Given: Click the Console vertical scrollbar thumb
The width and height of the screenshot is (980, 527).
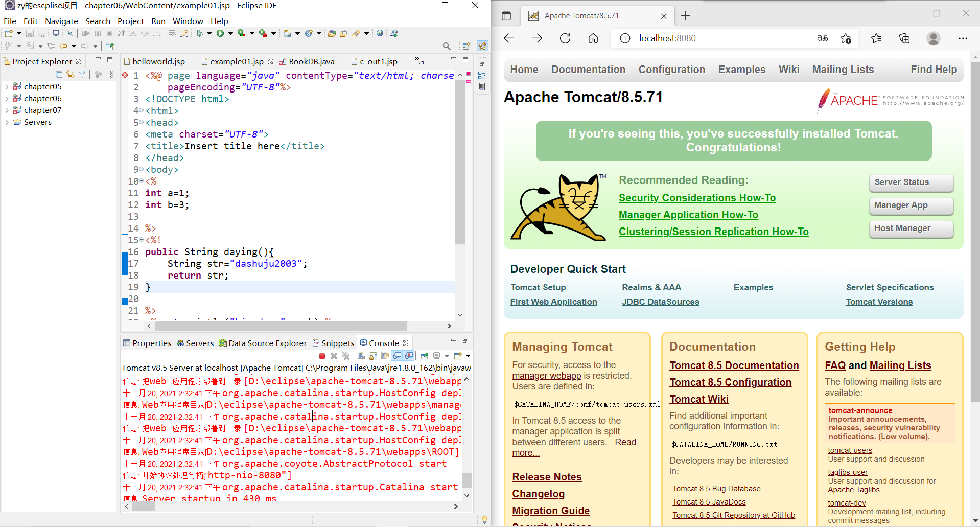Looking at the screenshot, I should coord(466,480).
